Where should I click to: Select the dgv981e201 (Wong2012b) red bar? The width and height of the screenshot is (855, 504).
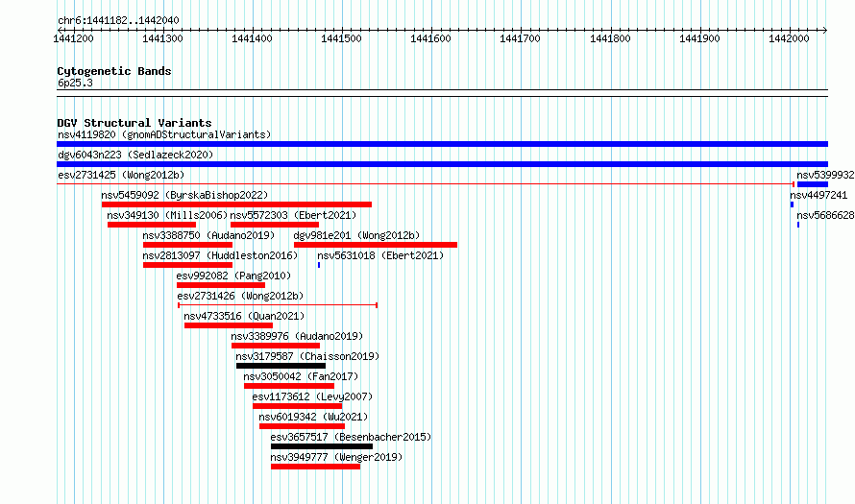coord(376,245)
